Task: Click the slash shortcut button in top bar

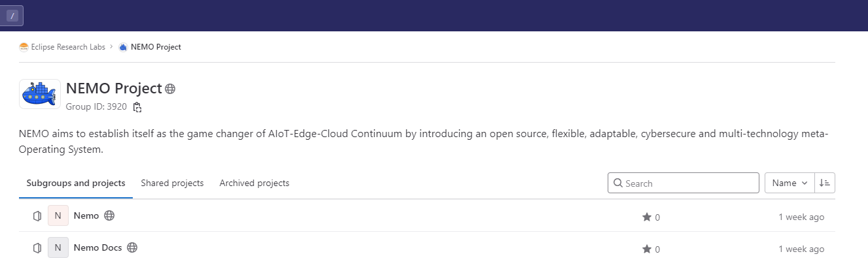Action: (x=12, y=15)
